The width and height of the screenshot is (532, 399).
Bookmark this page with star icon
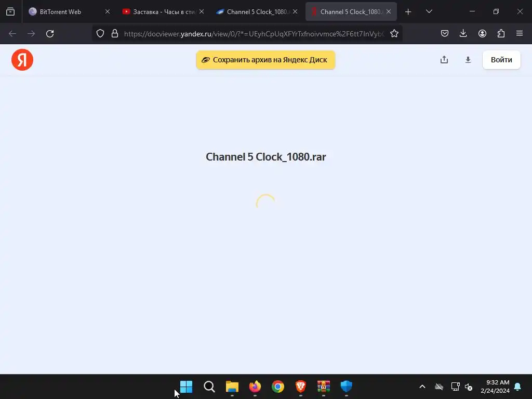[x=394, y=33]
